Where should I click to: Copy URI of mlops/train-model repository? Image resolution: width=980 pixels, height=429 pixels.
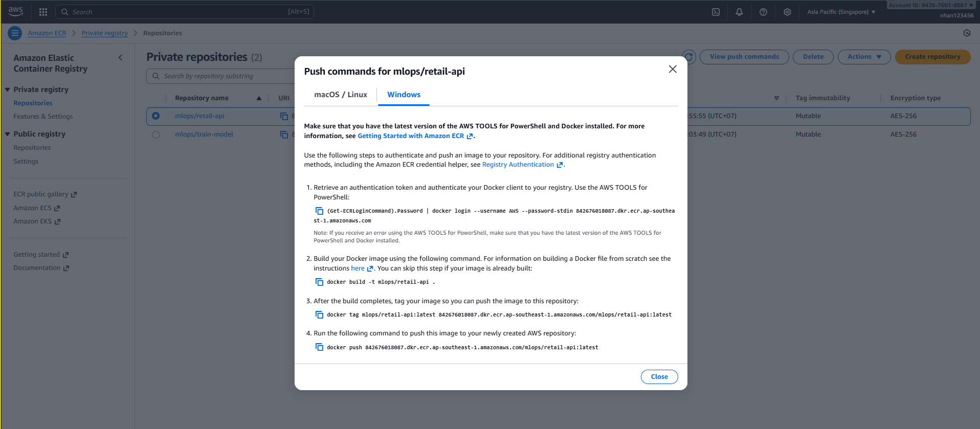(284, 134)
